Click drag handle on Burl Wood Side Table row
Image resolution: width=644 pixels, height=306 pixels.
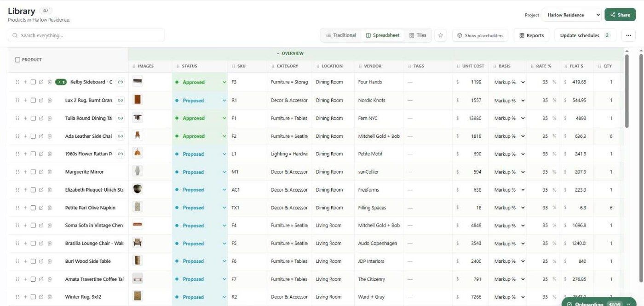[x=17, y=261]
